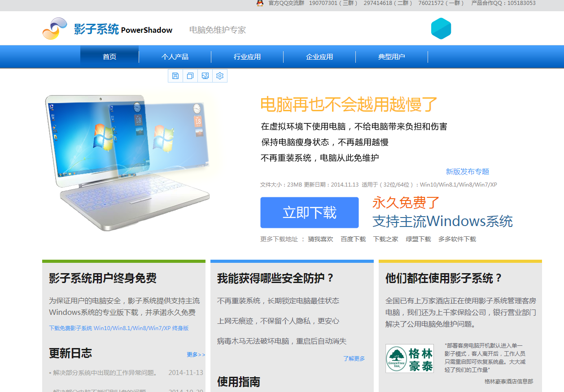Choose the 绿盟下载 download mirror
Viewport: 564px width, 392px height.
[x=418, y=239]
